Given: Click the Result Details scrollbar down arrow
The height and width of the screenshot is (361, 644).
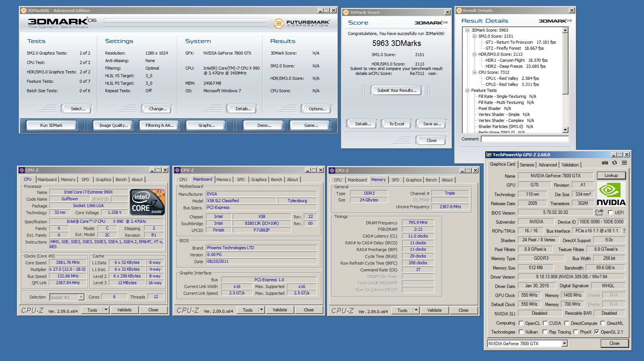Looking at the screenshot, I should tap(565, 130).
